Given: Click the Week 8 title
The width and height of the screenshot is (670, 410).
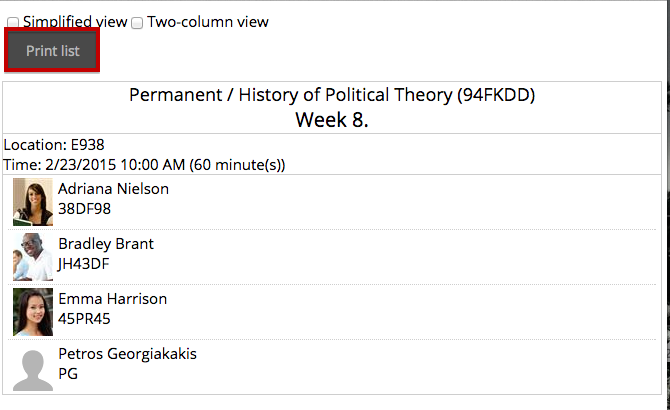Looking at the screenshot, I should pyautogui.click(x=332, y=120).
